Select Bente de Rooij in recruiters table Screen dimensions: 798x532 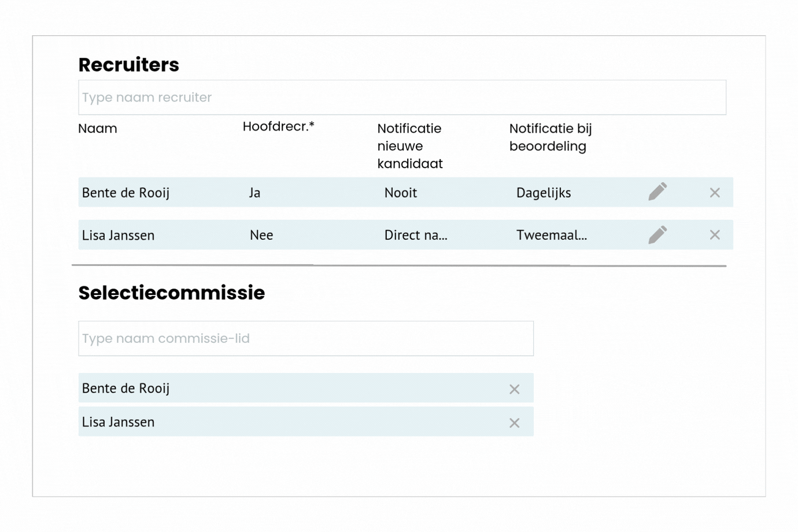(125, 193)
